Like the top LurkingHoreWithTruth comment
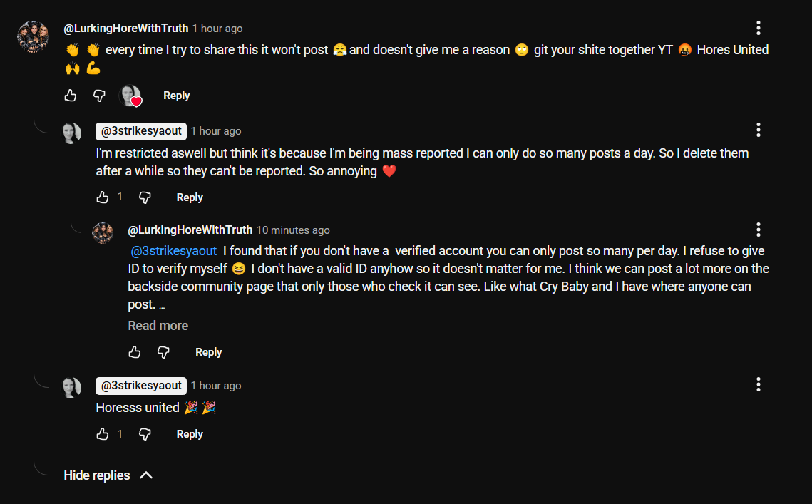The width and height of the screenshot is (812, 504). 71,96
